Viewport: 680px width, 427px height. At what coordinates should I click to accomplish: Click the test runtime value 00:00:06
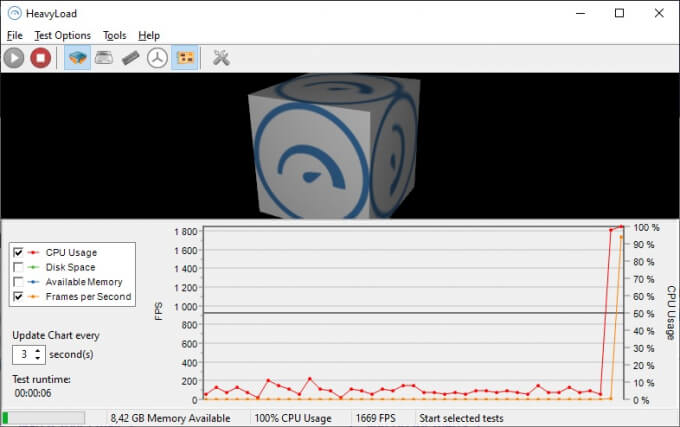pyautogui.click(x=33, y=393)
